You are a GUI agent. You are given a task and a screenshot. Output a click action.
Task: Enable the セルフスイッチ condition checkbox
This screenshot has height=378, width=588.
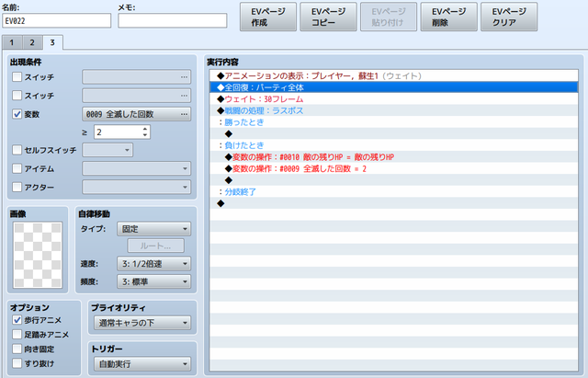pos(17,150)
